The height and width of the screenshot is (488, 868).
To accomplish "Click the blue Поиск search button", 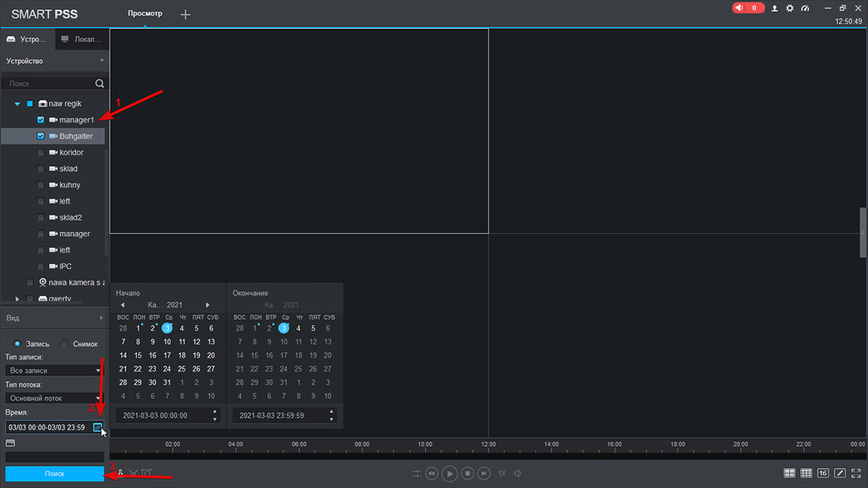I will pyautogui.click(x=54, y=474).
